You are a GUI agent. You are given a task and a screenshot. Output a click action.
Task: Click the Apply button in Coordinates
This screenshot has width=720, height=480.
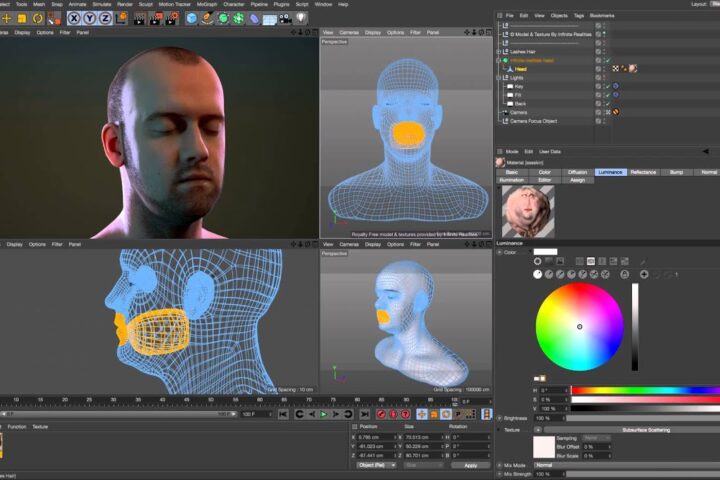pyautogui.click(x=470, y=465)
